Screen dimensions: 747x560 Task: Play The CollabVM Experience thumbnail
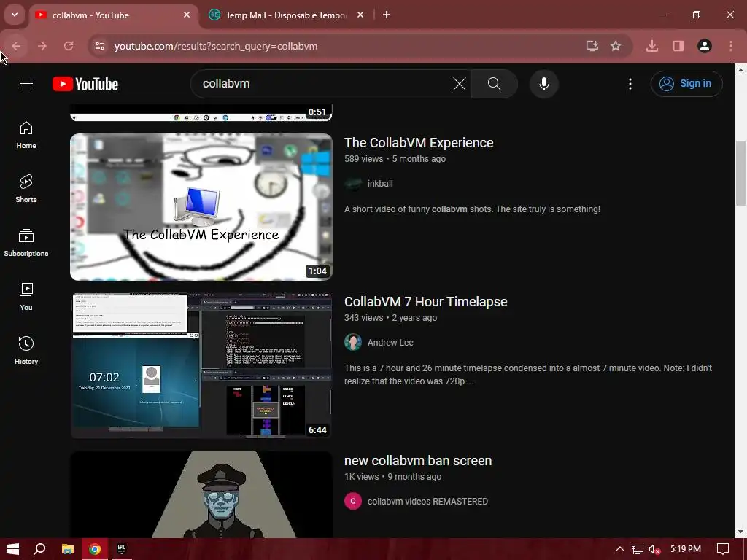pyautogui.click(x=201, y=206)
